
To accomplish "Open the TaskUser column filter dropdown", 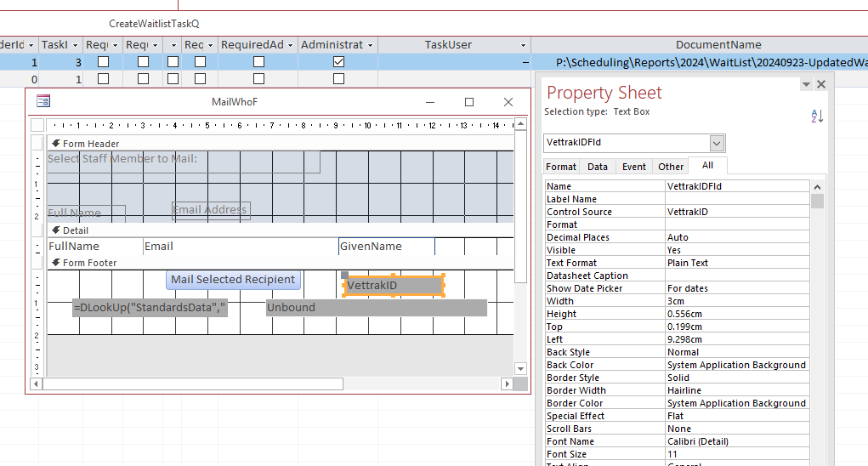I will point(523,45).
